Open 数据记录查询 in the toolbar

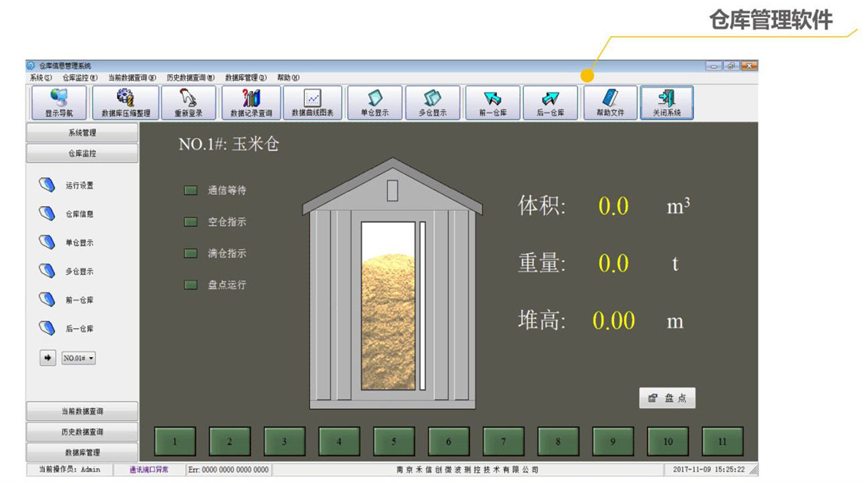pyautogui.click(x=251, y=102)
